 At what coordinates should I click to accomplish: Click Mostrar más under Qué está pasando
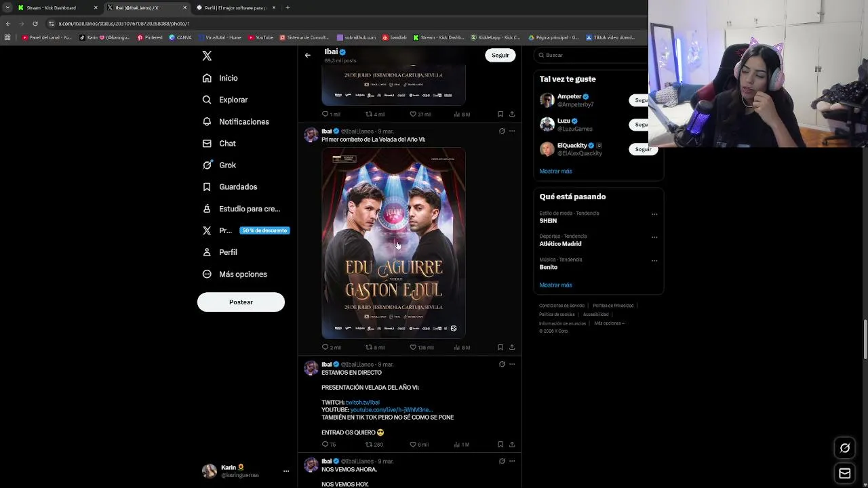(x=555, y=285)
